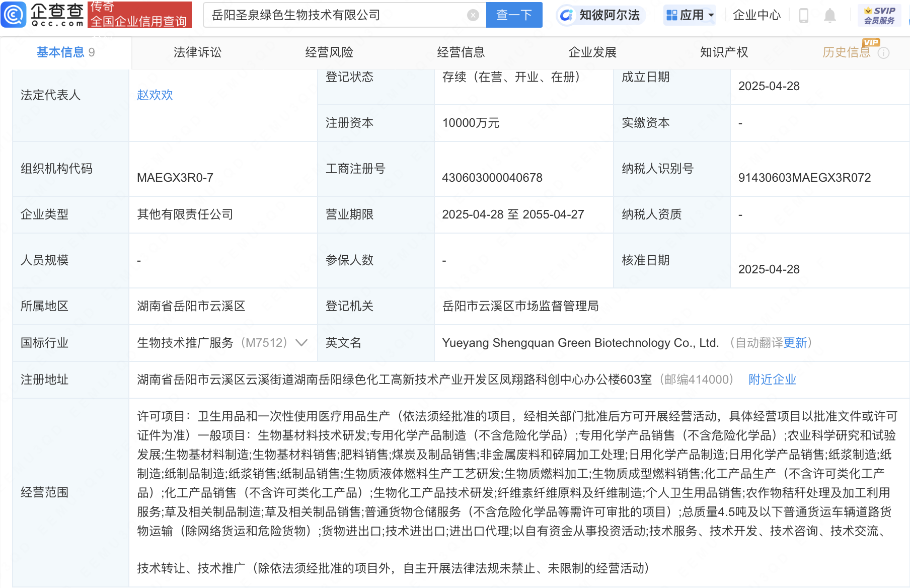Select the 湖南省岳阳市云溪区 region cell
This screenshot has height=588, width=910.
pos(191,306)
